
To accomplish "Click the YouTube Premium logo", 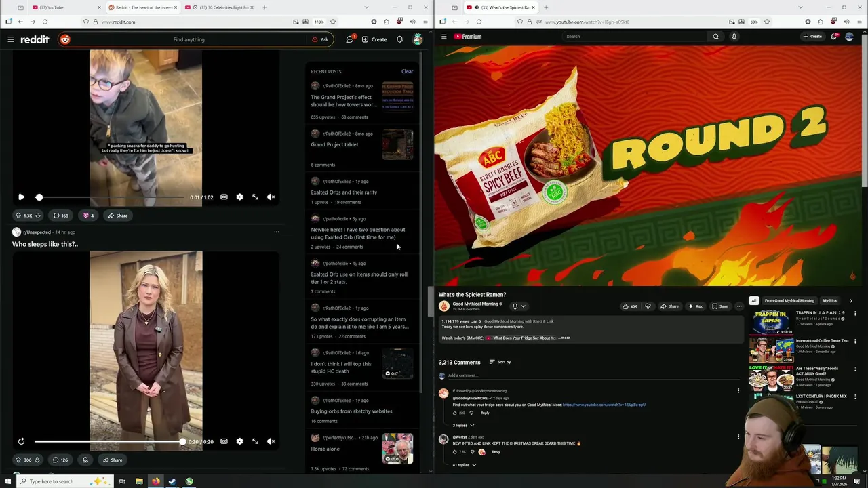I will [468, 37].
